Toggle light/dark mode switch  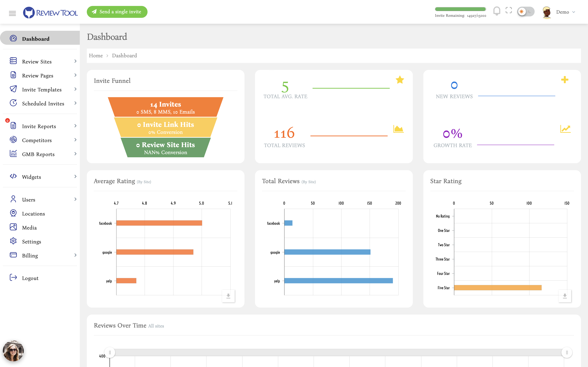(526, 11)
